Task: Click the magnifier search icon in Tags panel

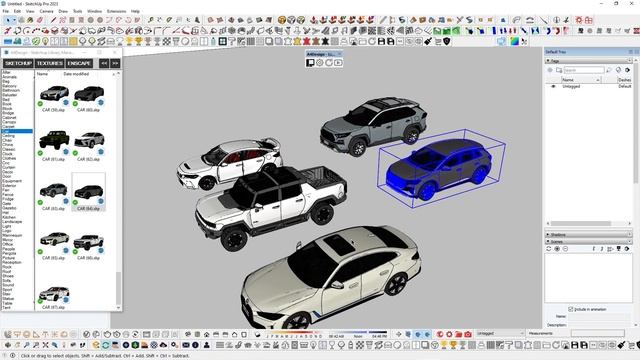Action: [609, 70]
